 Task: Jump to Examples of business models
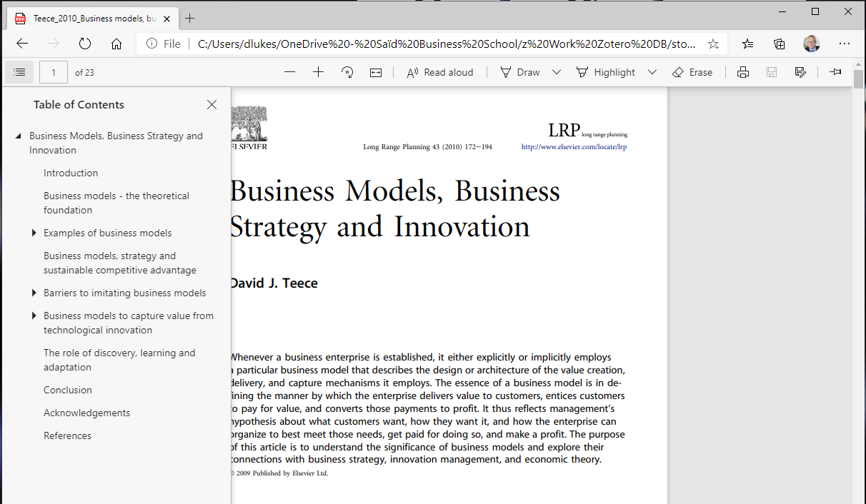tap(108, 233)
